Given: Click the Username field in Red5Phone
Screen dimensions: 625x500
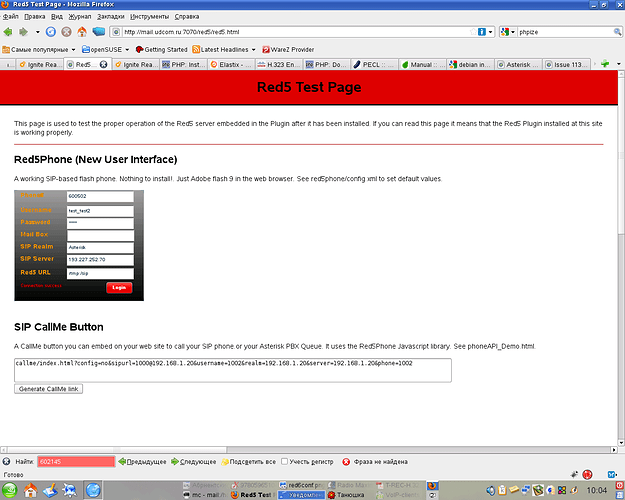Looking at the screenshot, I should 100,211.
